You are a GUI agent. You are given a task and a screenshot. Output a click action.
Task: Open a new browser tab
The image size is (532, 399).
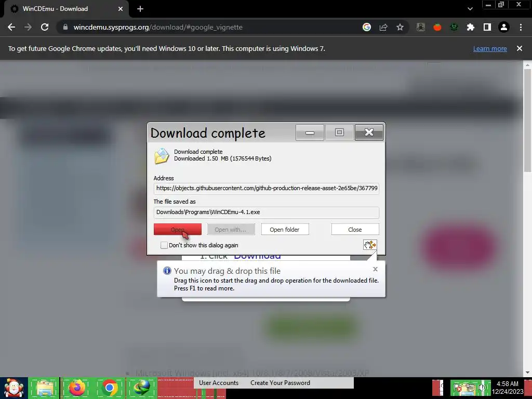(140, 9)
